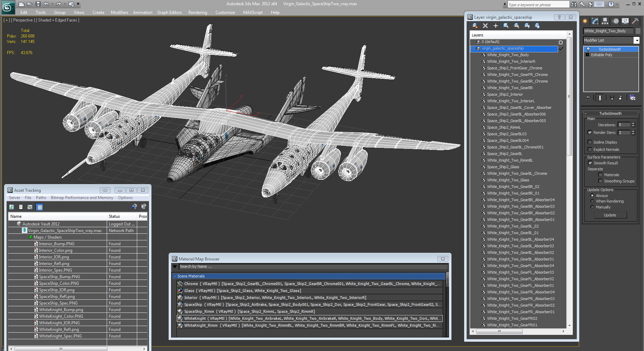Click the Redo arrow icon

pyautogui.click(x=59, y=4)
